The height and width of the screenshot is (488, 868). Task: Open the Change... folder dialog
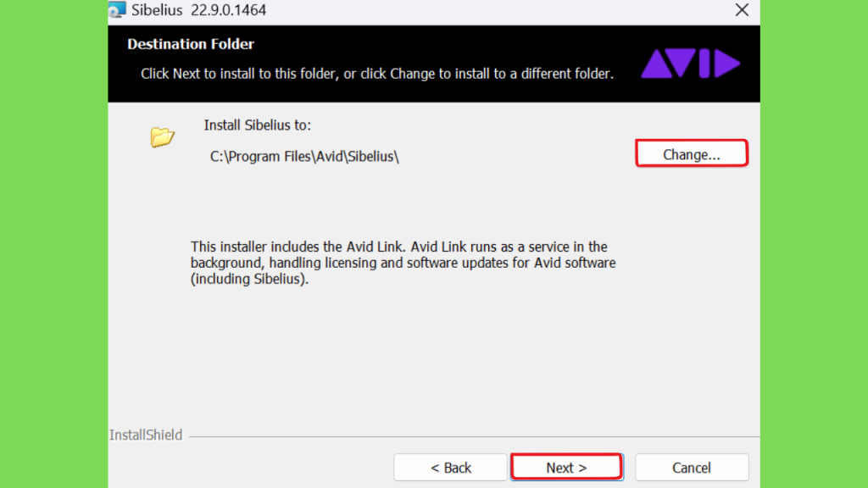pos(692,154)
